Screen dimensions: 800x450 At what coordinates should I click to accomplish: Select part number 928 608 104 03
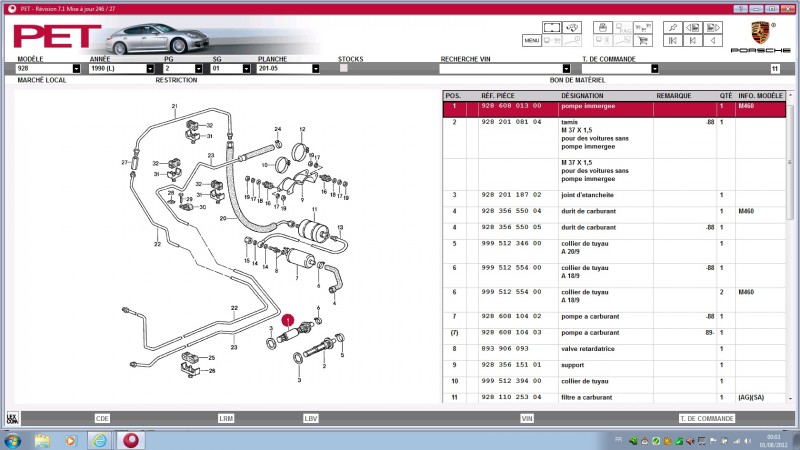click(511, 333)
